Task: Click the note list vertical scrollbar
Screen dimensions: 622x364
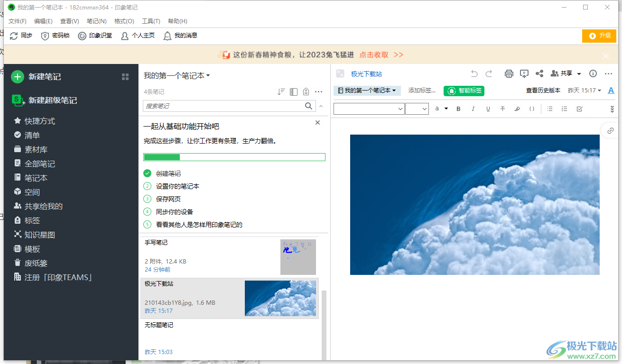Action: tap(325, 325)
